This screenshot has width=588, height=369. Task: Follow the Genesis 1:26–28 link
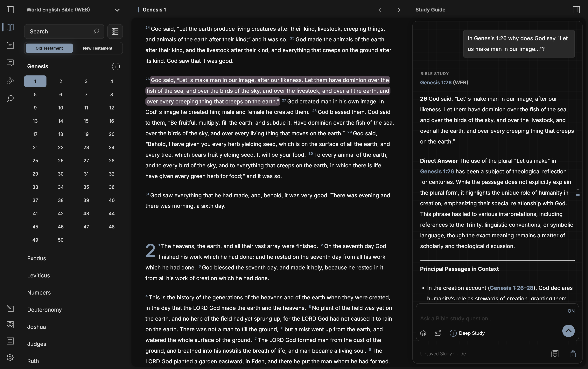[x=511, y=288]
